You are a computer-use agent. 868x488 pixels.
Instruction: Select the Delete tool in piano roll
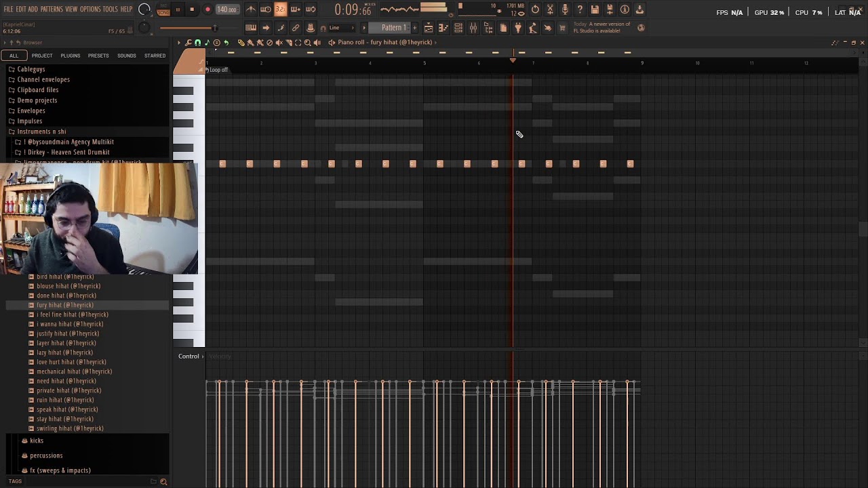click(269, 43)
